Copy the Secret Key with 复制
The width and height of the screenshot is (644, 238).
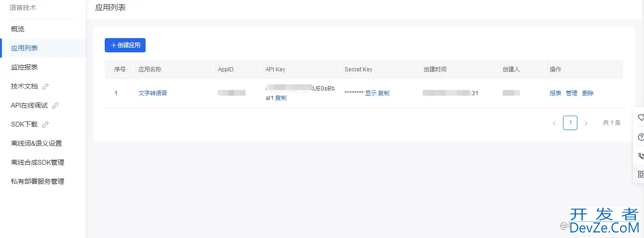[x=384, y=93]
